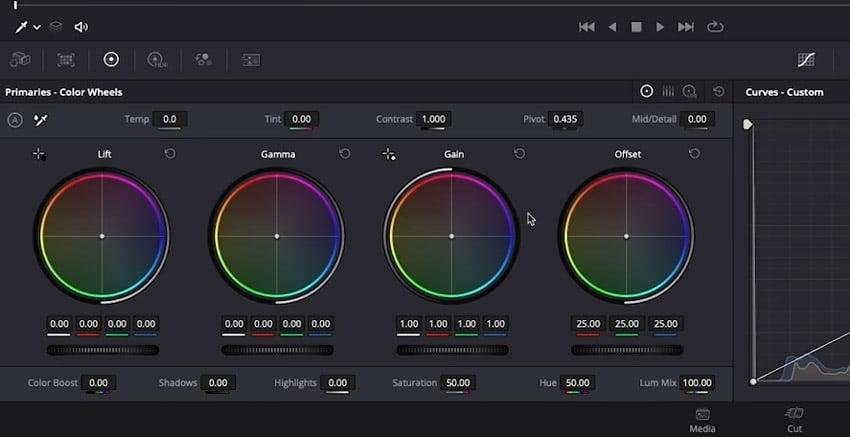
Task: Open the Motion Effects palette
Action: (250, 60)
